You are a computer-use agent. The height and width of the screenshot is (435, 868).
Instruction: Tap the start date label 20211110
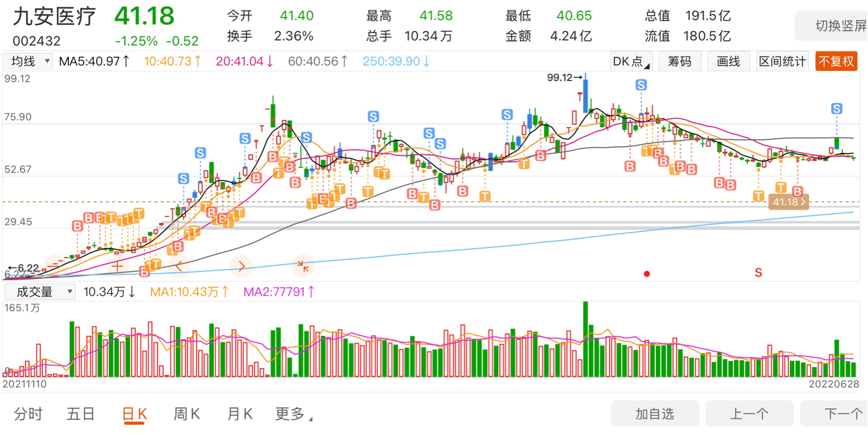[x=25, y=384]
